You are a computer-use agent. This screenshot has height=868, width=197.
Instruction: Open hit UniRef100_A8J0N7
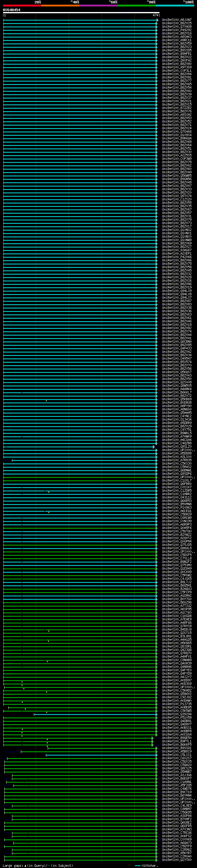177,20
